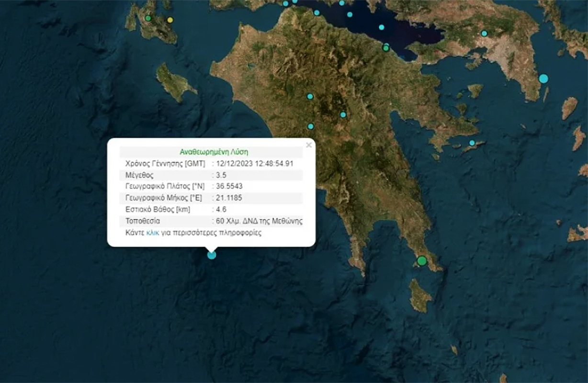Open the large green marker in southeastern Peloponnese
Image resolution: width=588 pixels, height=383 pixels.
[x=421, y=261]
